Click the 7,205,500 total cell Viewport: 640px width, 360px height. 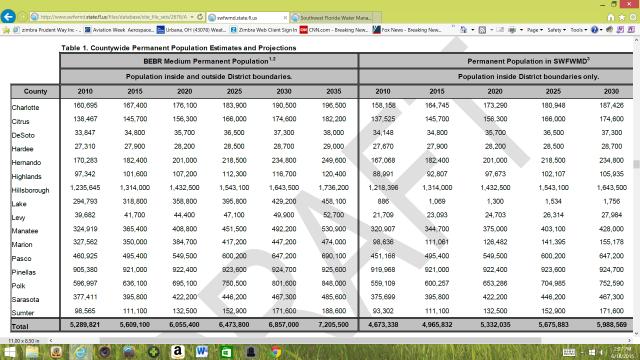333,324
